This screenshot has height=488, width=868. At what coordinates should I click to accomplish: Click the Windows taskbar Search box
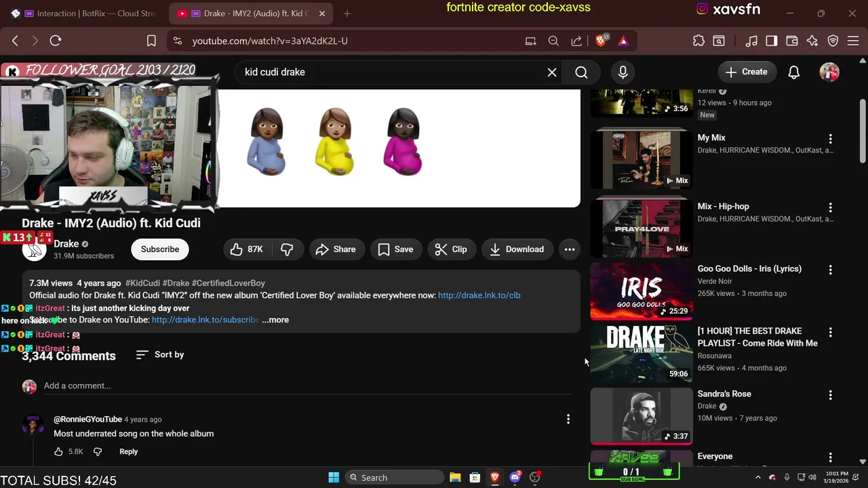point(394,477)
